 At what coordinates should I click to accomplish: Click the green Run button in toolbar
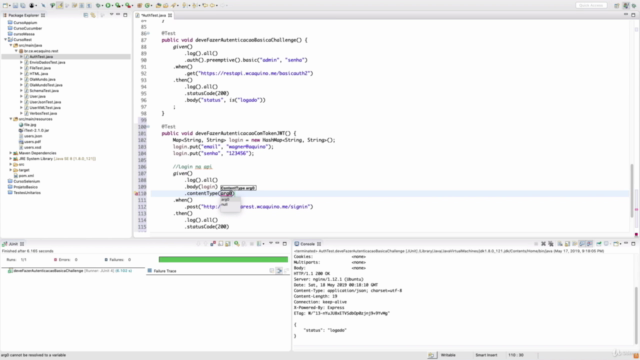pos(108,5)
